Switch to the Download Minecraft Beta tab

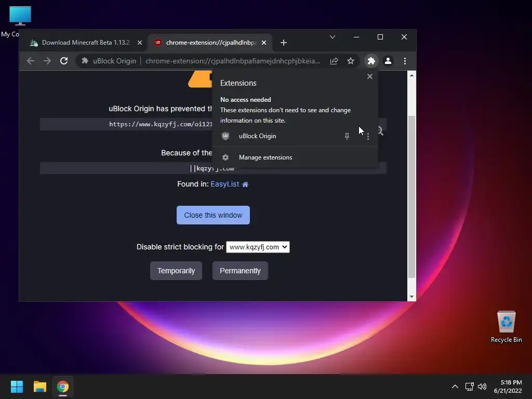(86, 43)
